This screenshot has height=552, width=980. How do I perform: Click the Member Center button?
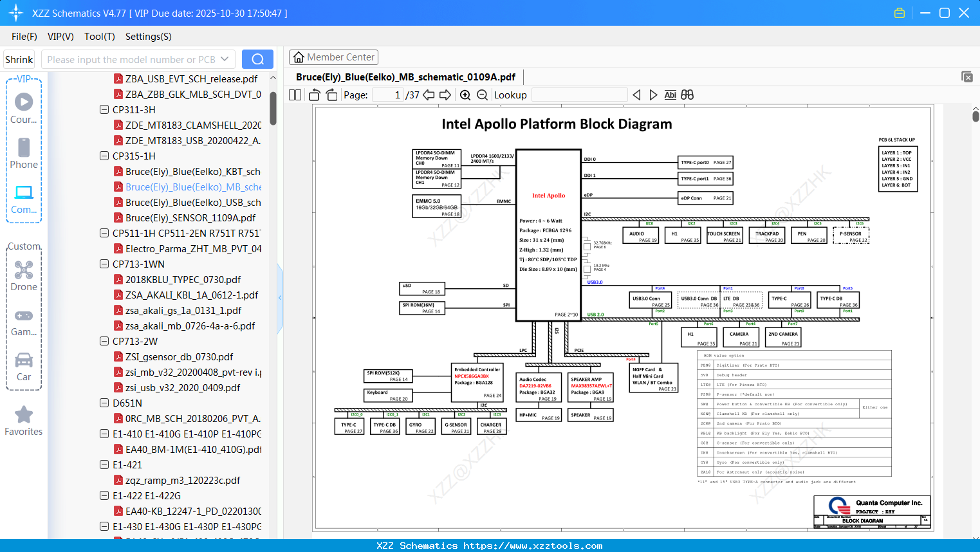click(333, 57)
